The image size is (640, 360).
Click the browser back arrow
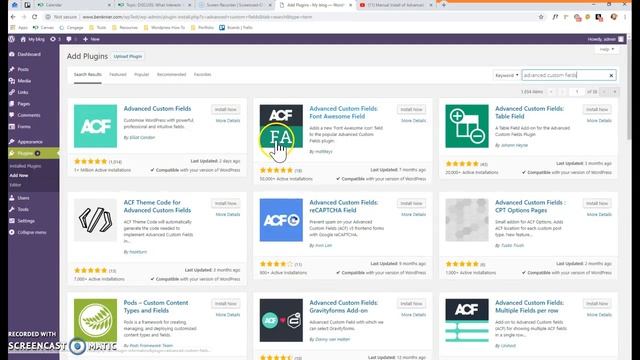click(13, 17)
